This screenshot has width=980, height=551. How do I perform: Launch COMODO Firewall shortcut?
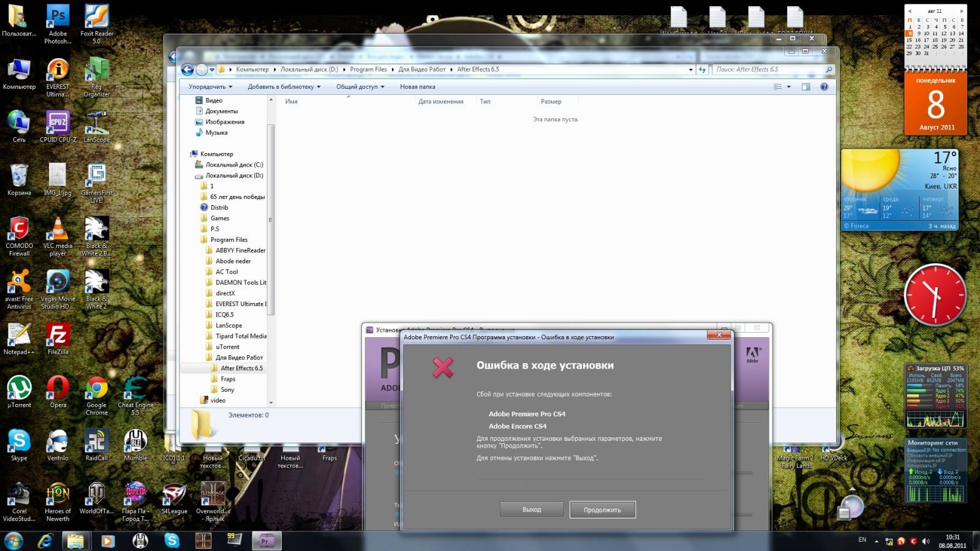(19, 236)
